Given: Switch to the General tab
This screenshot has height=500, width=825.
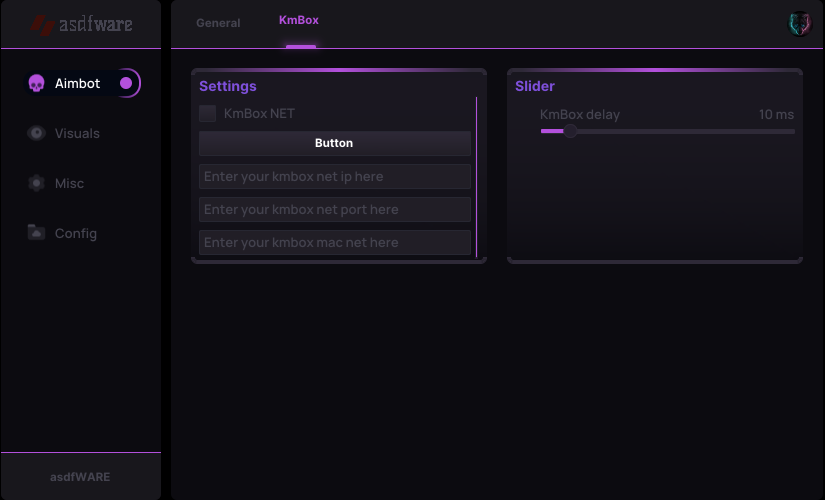Looking at the screenshot, I should [218, 23].
